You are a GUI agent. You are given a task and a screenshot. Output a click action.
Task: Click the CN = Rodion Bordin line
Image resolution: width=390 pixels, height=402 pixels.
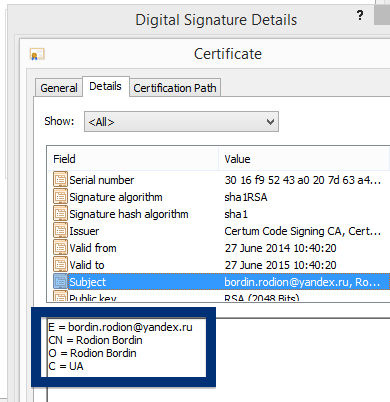point(95,340)
